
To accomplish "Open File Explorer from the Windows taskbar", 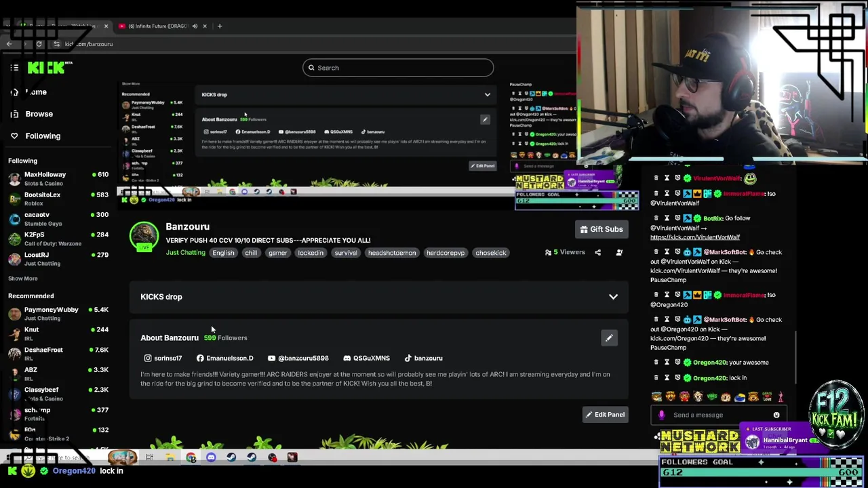I will [x=170, y=457].
